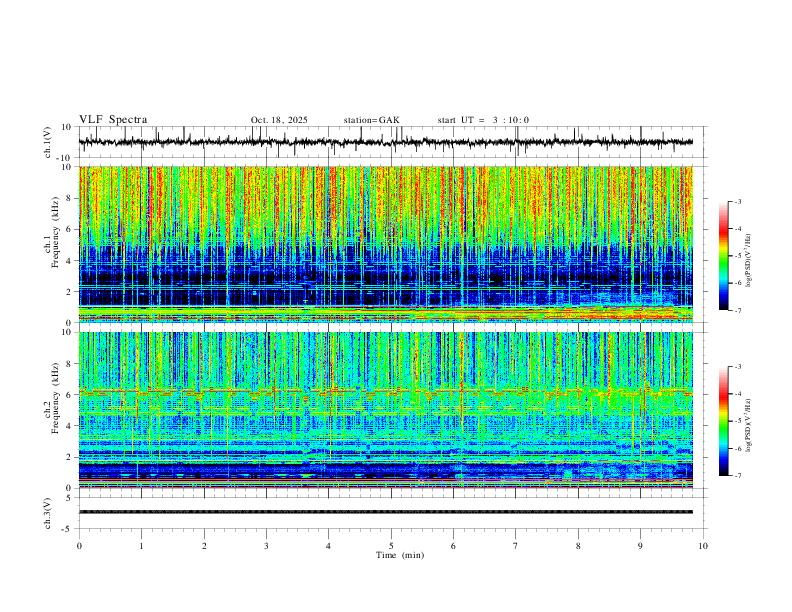
Task: Click the ch.2 spectrogram color scale bar
Action: [723, 421]
